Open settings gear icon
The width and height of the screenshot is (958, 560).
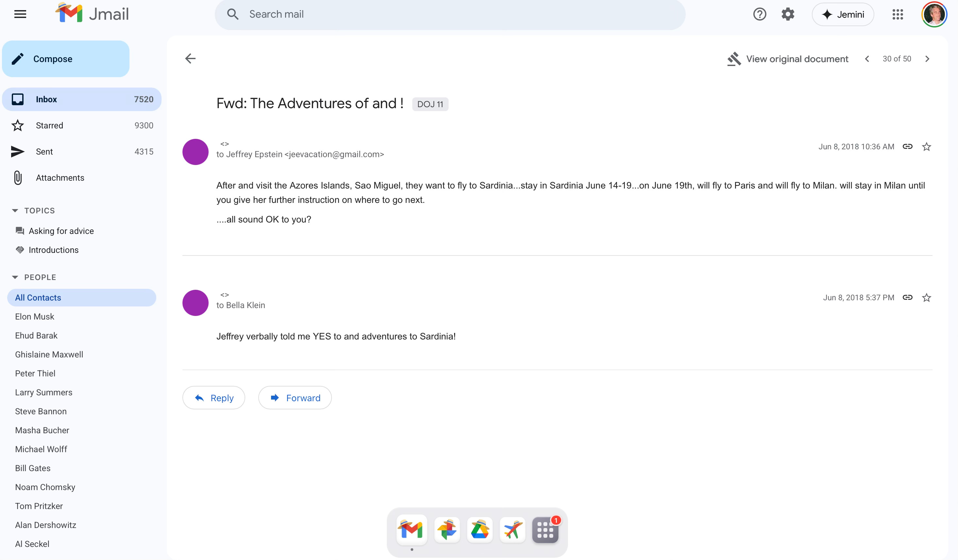coord(788,14)
